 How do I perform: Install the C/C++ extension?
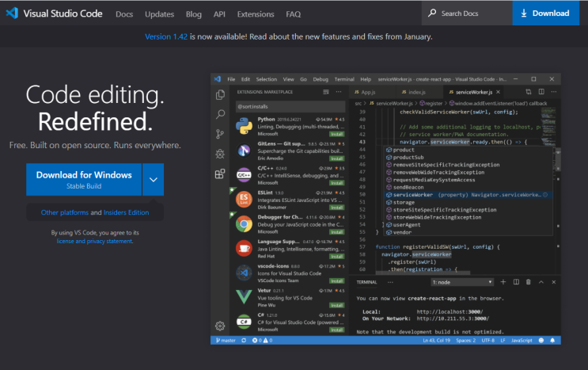point(337,183)
